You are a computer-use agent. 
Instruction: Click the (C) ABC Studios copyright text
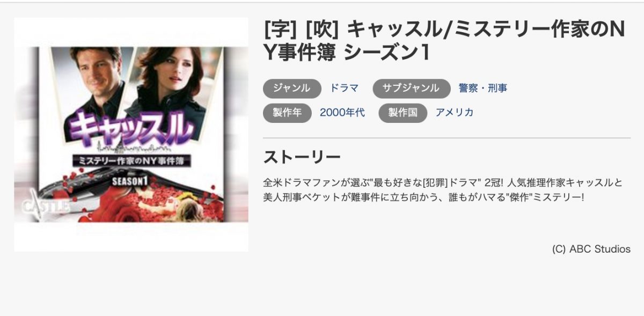pos(591,249)
